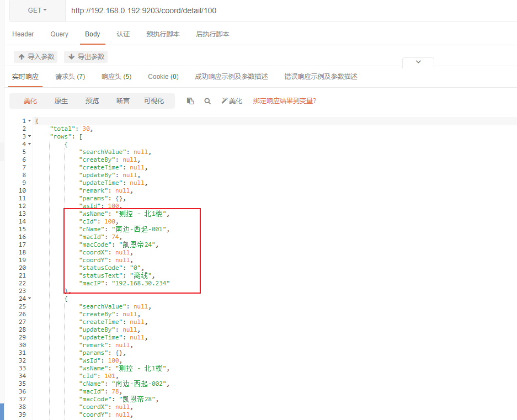The height and width of the screenshot is (420, 517).
Task: Click the 导入参数 button
Action: (36, 57)
